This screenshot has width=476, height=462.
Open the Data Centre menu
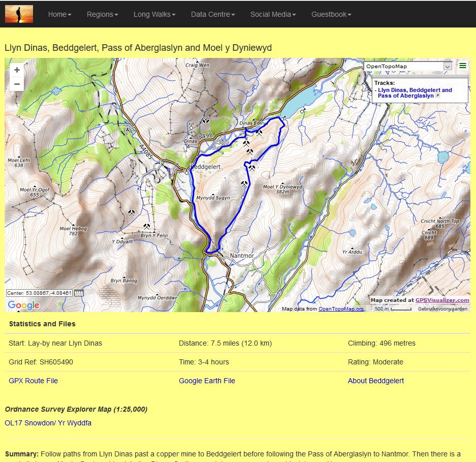click(213, 14)
